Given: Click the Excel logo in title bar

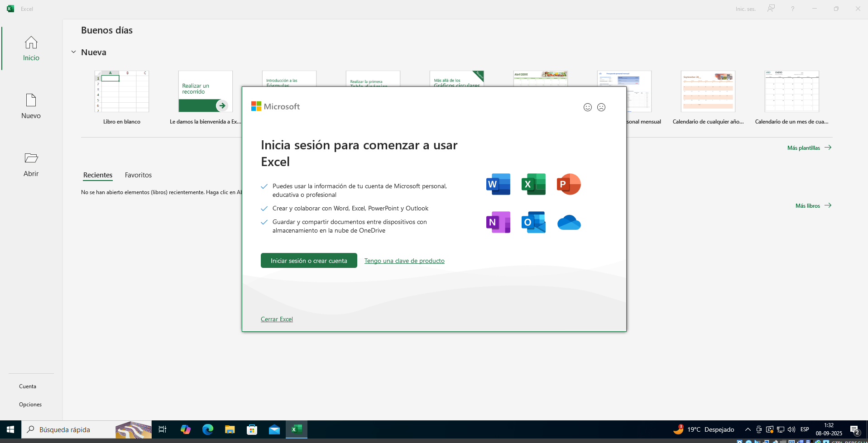Looking at the screenshot, I should click(x=10, y=9).
